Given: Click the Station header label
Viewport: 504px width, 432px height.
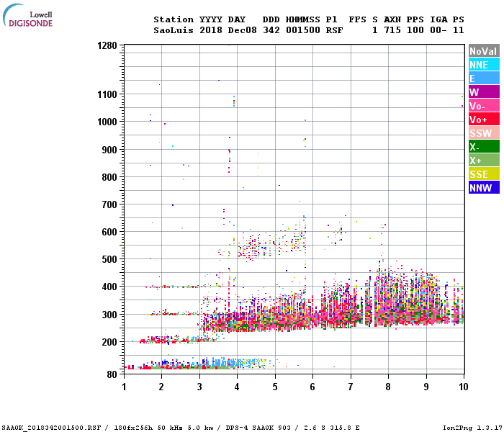Looking at the screenshot, I should click(x=174, y=19).
